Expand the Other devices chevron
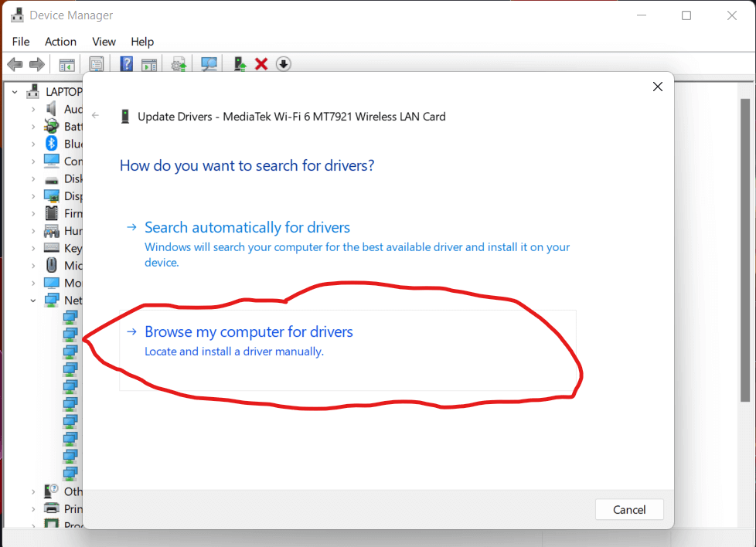The width and height of the screenshot is (756, 547). pyautogui.click(x=32, y=491)
